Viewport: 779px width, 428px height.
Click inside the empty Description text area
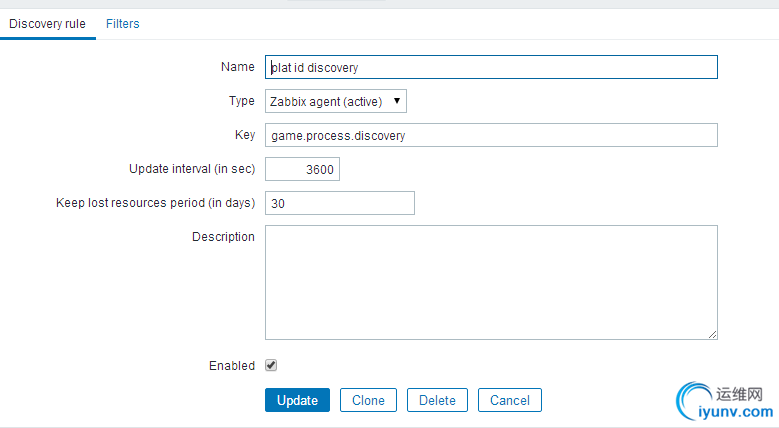[491, 282]
